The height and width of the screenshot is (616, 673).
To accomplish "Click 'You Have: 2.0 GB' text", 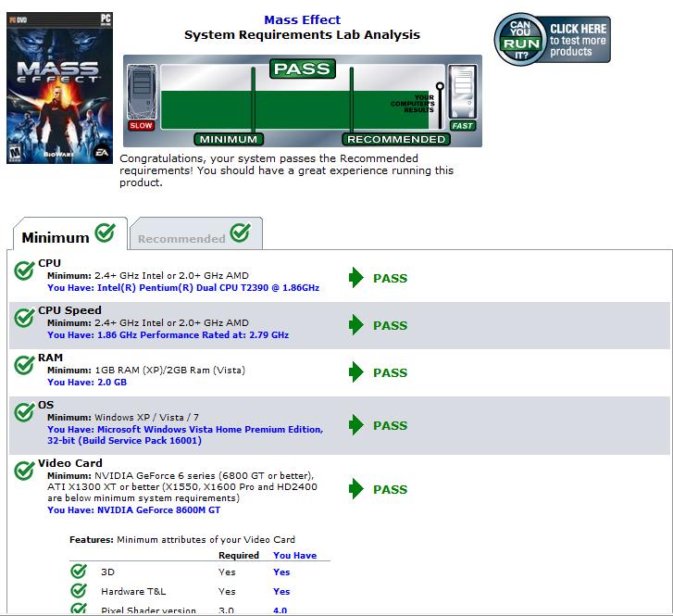I will tap(87, 383).
